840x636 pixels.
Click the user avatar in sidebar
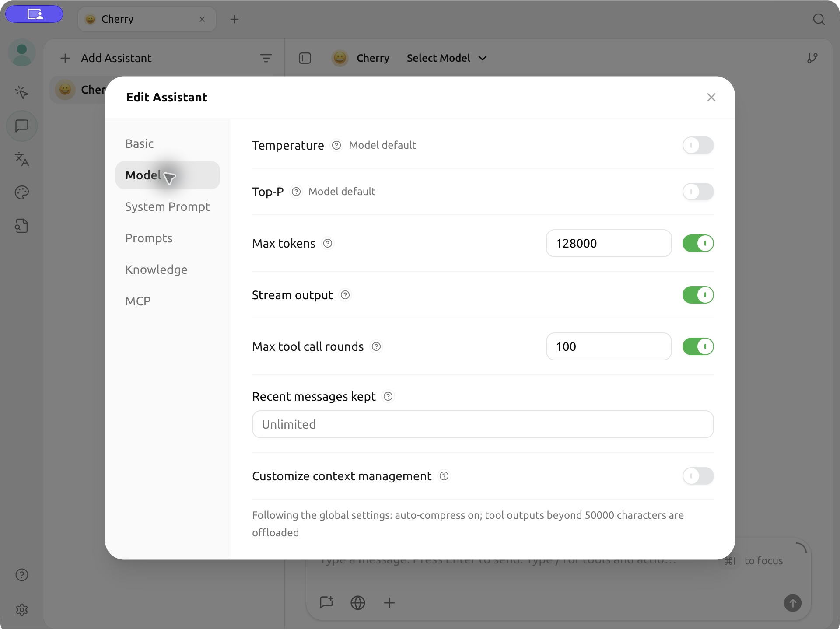click(22, 53)
